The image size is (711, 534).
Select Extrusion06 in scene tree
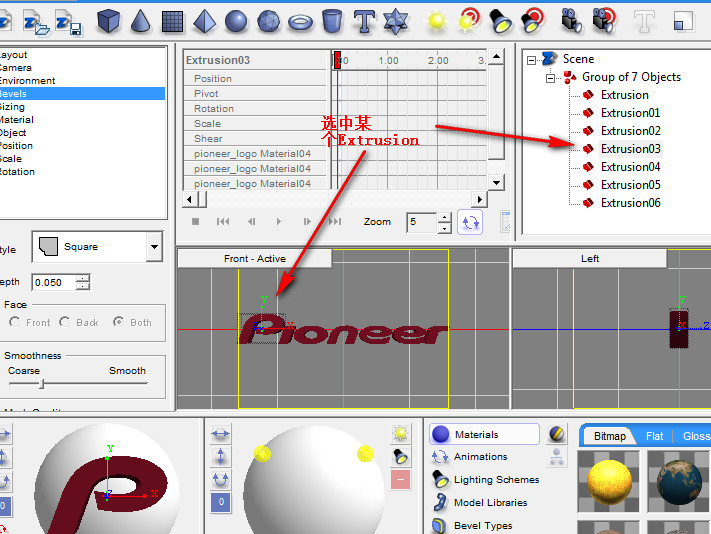point(630,203)
